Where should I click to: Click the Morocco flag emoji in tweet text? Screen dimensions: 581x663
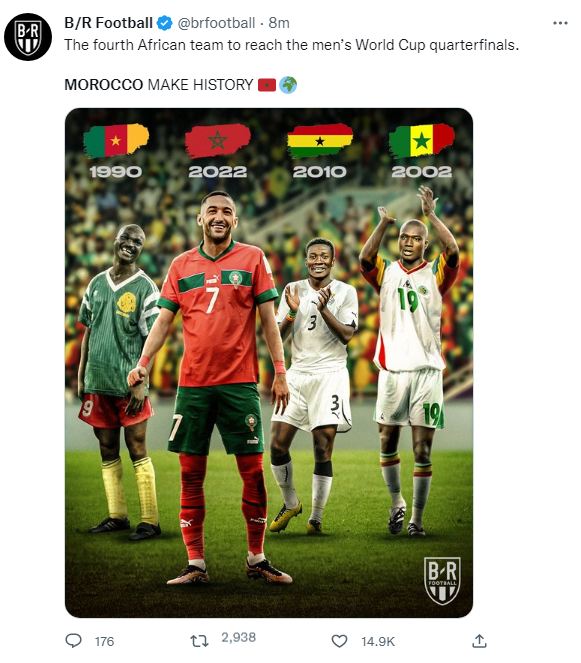pos(267,85)
